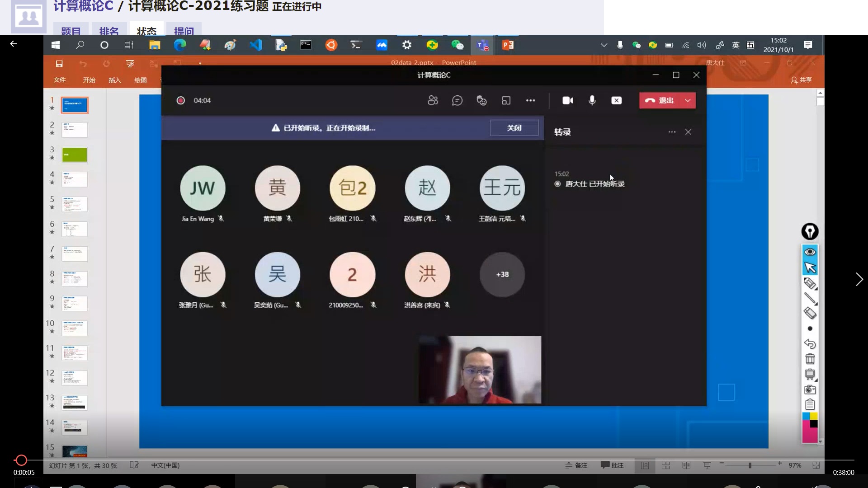This screenshot has width=868, height=488.
Task: Select slide 13 thumbnail
Action: coord(74,403)
